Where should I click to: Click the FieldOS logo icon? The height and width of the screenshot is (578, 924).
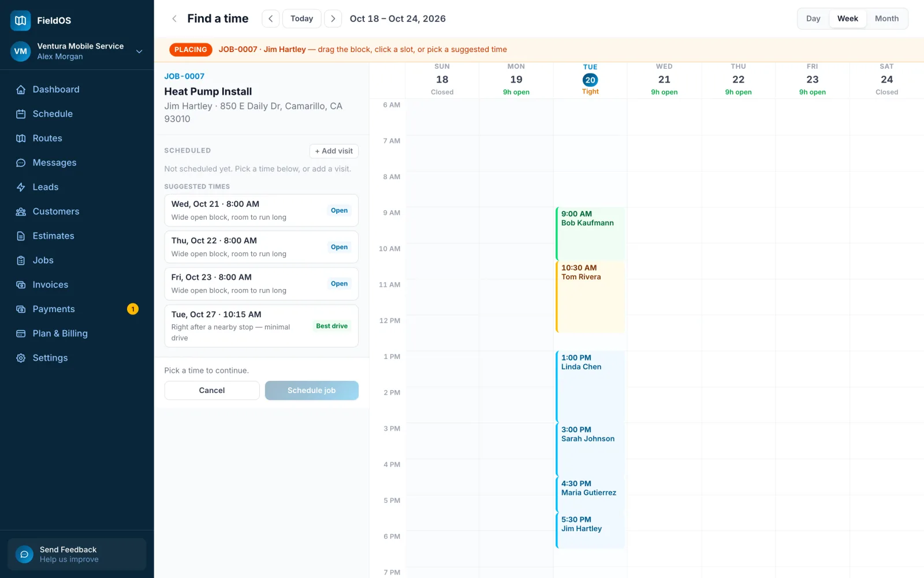click(x=21, y=20)
